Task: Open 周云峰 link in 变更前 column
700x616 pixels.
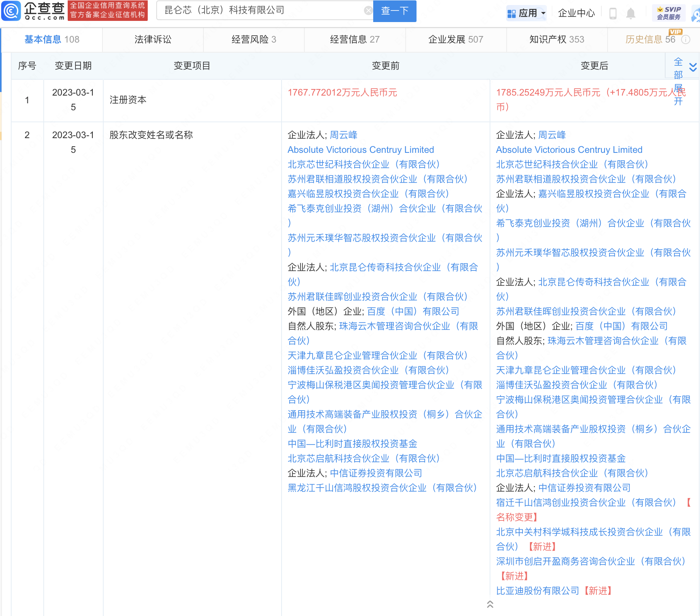Action: pyautogui.click(x=343, y=135)
